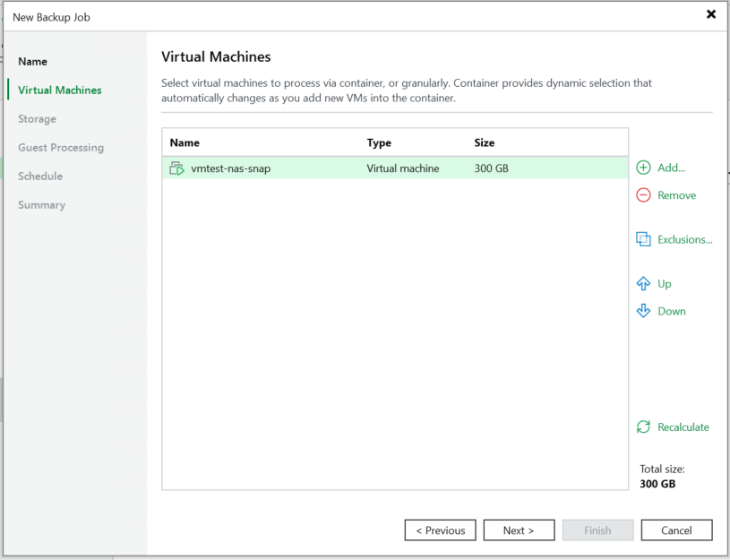Open Exclusions... link text
Screen dimensions: 730x560
pos(685,239)
